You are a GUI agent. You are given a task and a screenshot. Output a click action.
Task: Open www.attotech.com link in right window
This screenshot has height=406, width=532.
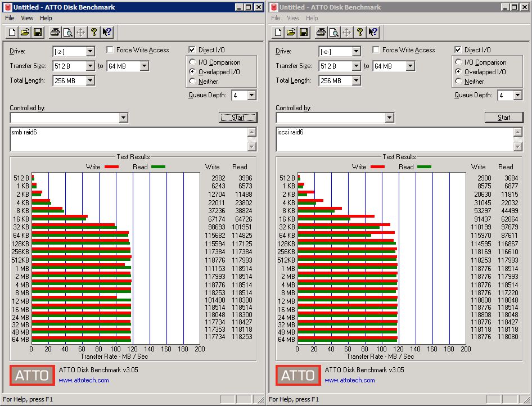350,380
